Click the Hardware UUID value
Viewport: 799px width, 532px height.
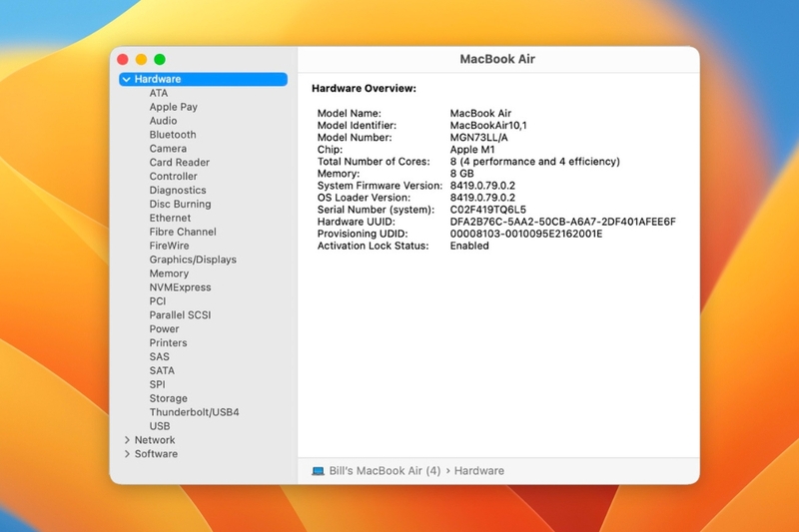point(562,222)
